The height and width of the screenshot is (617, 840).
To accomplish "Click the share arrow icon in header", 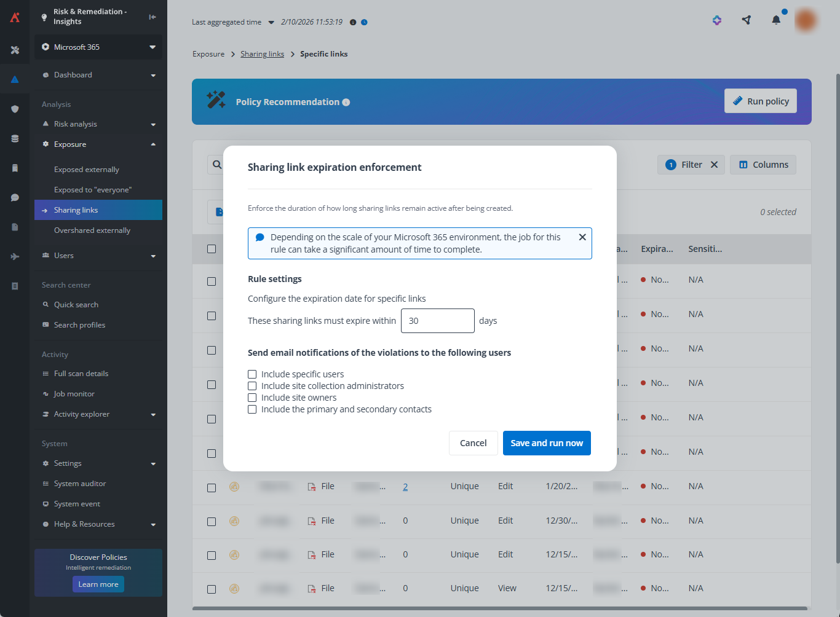I will pos(747,20).
